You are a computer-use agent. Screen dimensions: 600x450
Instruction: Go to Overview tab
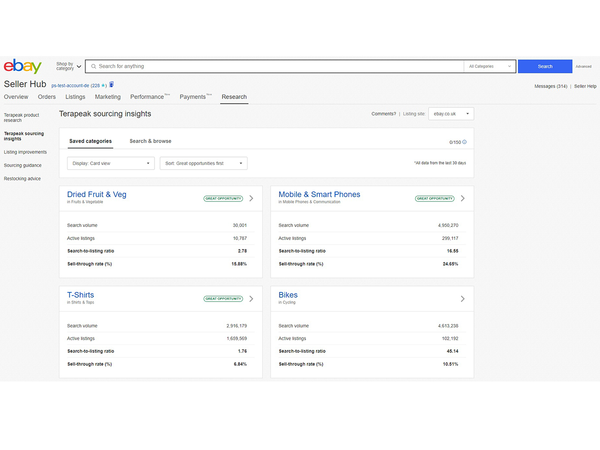point(16,97)
